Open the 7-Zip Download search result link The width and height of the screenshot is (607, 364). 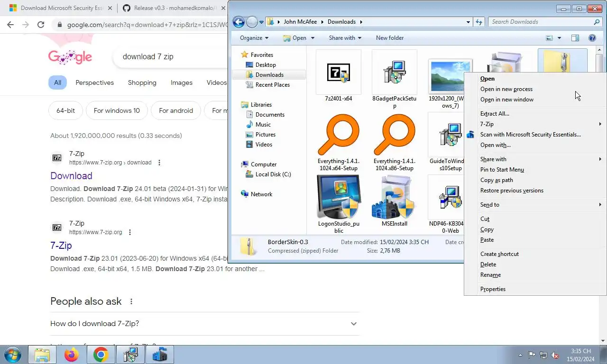(x=71, y=176)
